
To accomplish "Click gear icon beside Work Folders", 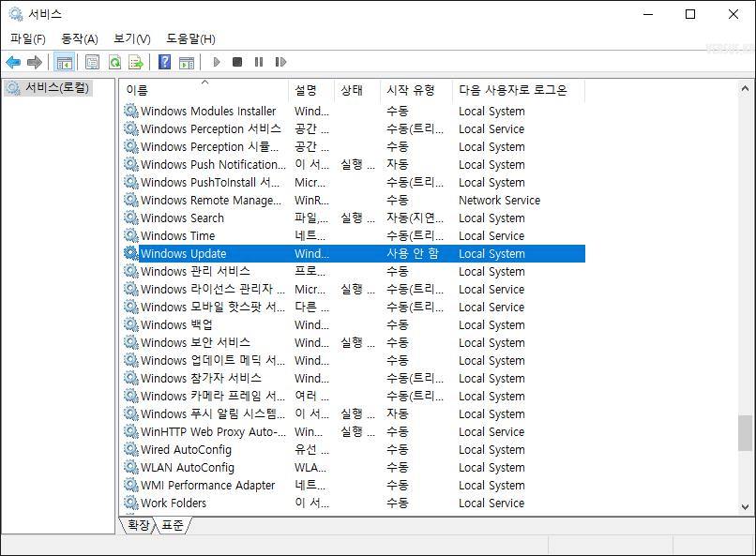I will click(131, 503).
